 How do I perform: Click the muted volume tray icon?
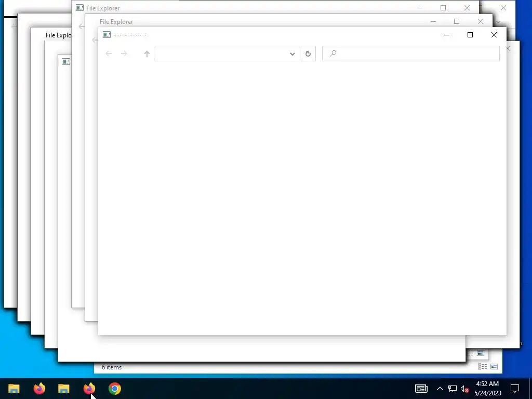464,389
